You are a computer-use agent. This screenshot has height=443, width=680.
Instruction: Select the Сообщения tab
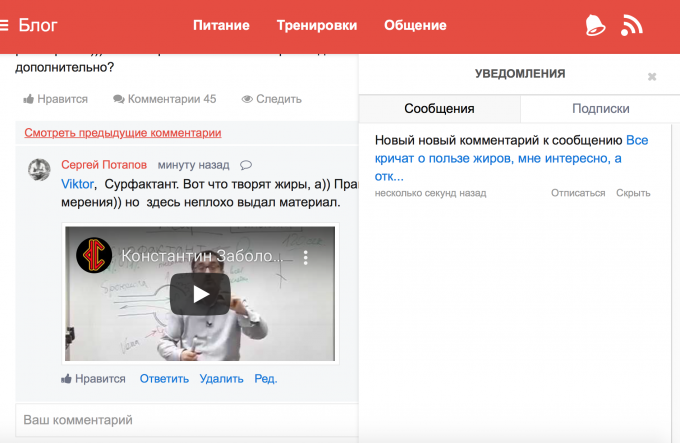(439, 108)
